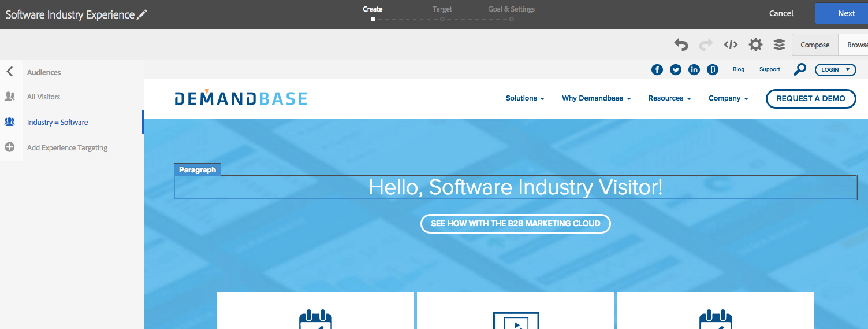The width and height of the screenshot is (868, 329).
Task: Open the LOGIN dropdown
Action: click(x=835, y=69)
